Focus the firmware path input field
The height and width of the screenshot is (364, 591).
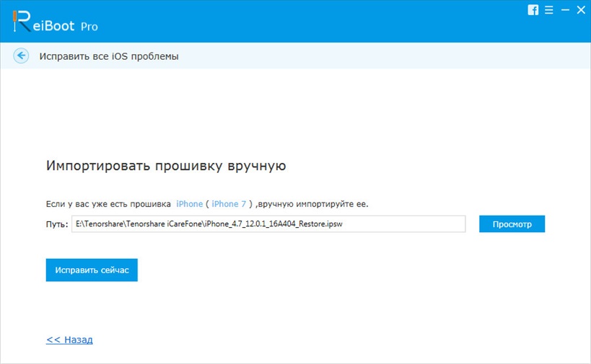pos(268,224)
